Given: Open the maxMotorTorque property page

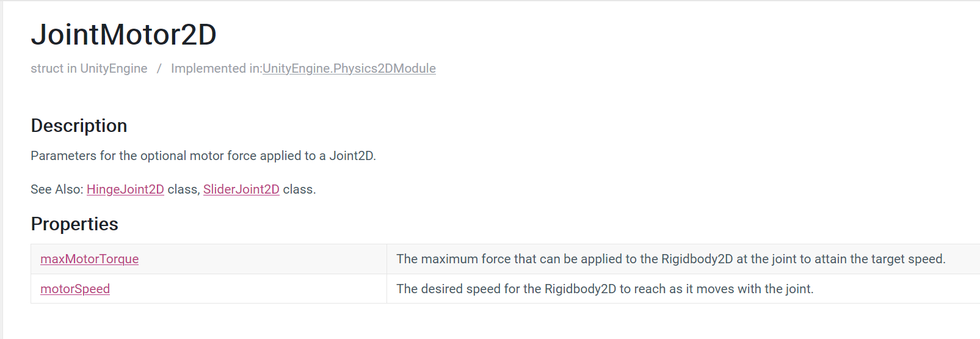Looking at the screenshot, I should 89,259.
